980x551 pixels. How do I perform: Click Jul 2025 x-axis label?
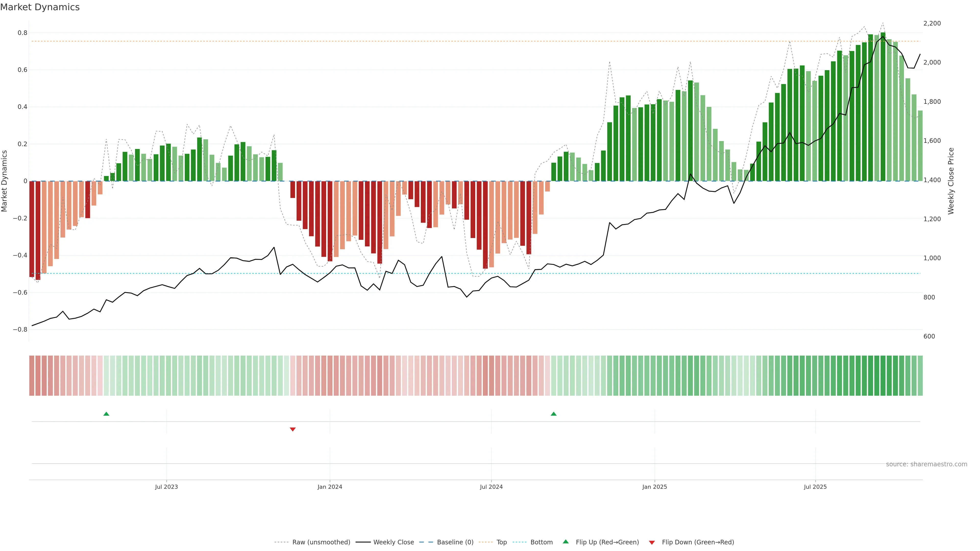click(815, 487)
